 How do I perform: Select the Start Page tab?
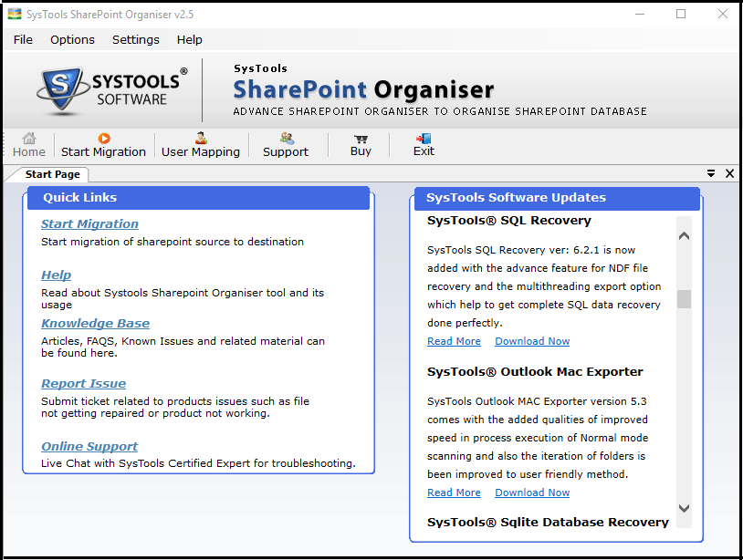(x=53, y=174)
